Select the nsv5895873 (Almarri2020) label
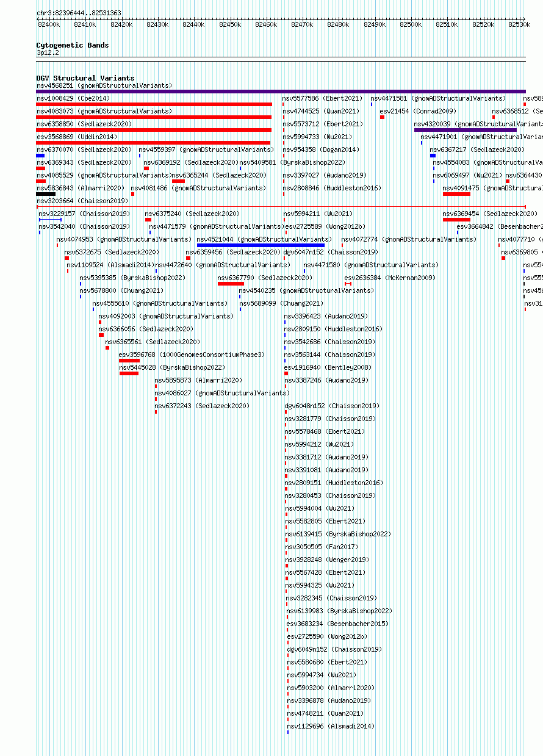 [x=198, y=380]
